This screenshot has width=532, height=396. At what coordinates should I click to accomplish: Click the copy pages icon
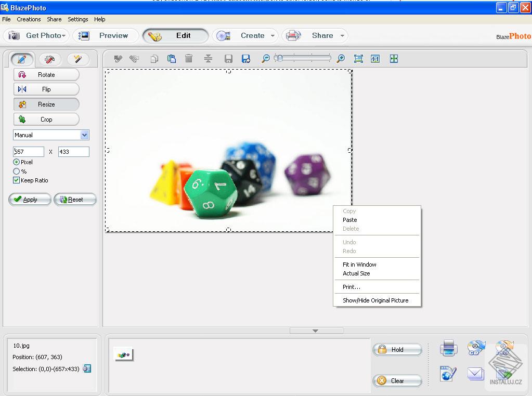coord(154,59)
